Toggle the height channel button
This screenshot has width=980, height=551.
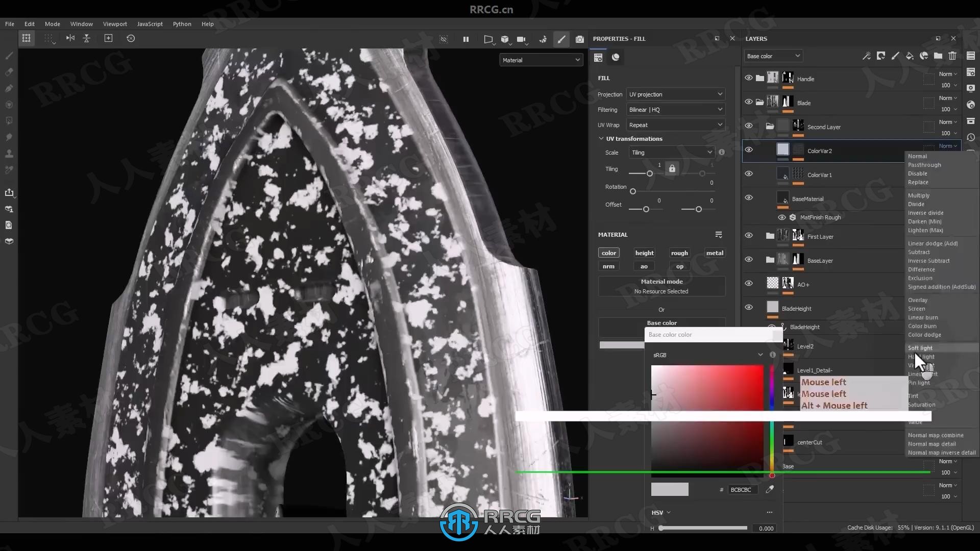(644, 253)
